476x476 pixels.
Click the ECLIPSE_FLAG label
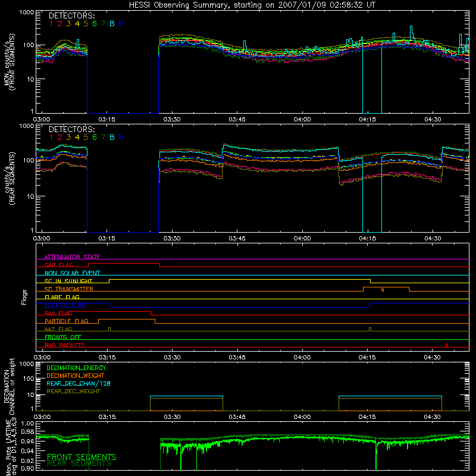[x=65, y=305]
